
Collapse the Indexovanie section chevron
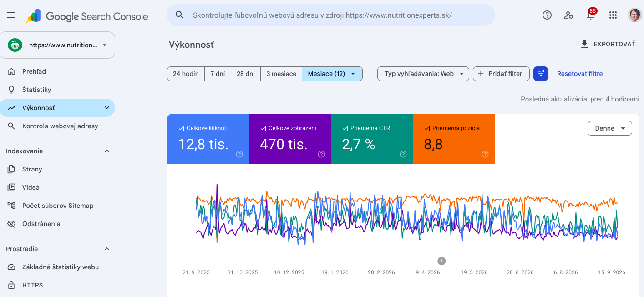coord(107,151)
